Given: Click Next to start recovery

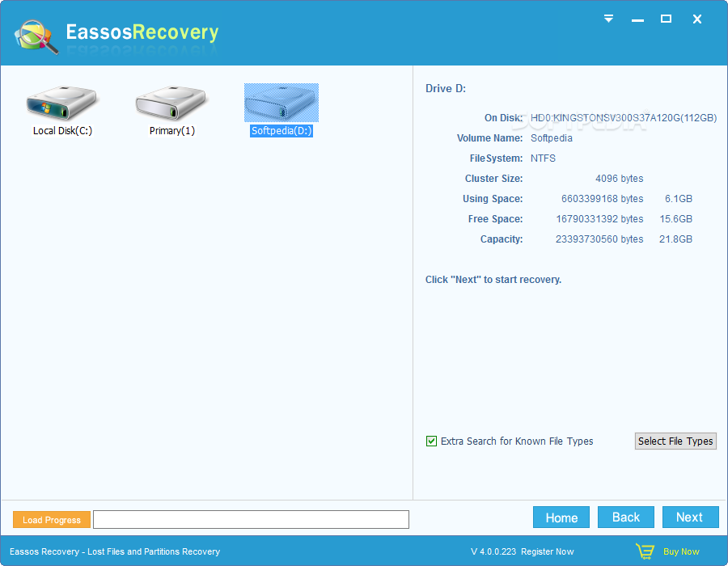Looking at the screenshot, I should point(691,517).
